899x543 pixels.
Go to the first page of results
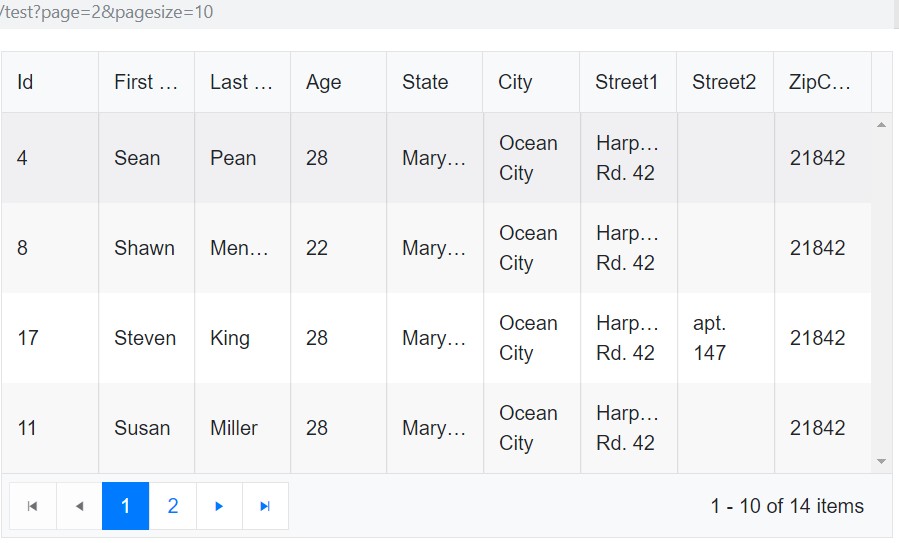coord(33,506)
